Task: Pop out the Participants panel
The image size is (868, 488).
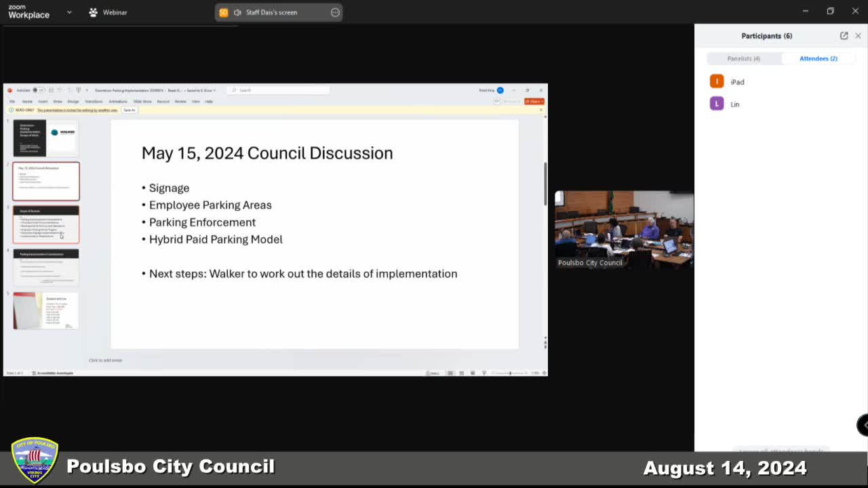Action: 844,35
